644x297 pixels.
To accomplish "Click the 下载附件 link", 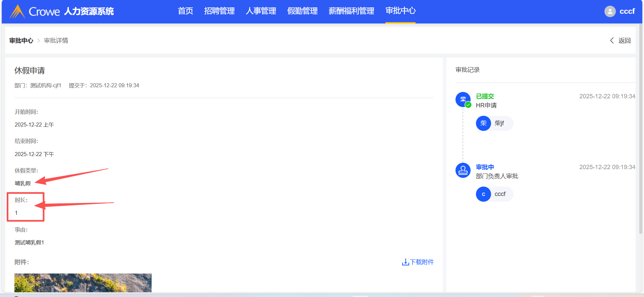I will click(422, 262).
